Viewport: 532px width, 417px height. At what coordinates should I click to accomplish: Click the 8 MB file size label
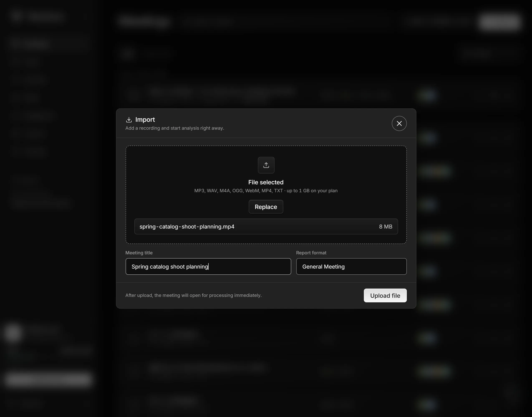[x=386, y=227]
